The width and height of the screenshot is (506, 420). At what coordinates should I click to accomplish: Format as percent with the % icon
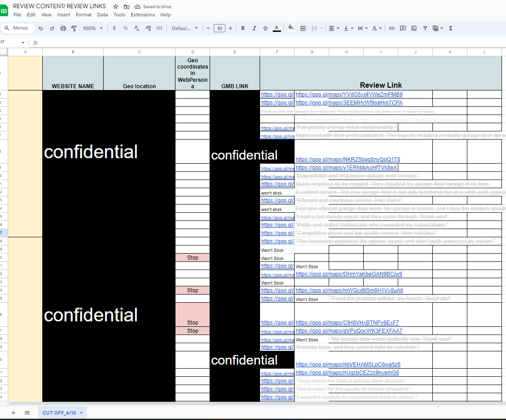125,28
